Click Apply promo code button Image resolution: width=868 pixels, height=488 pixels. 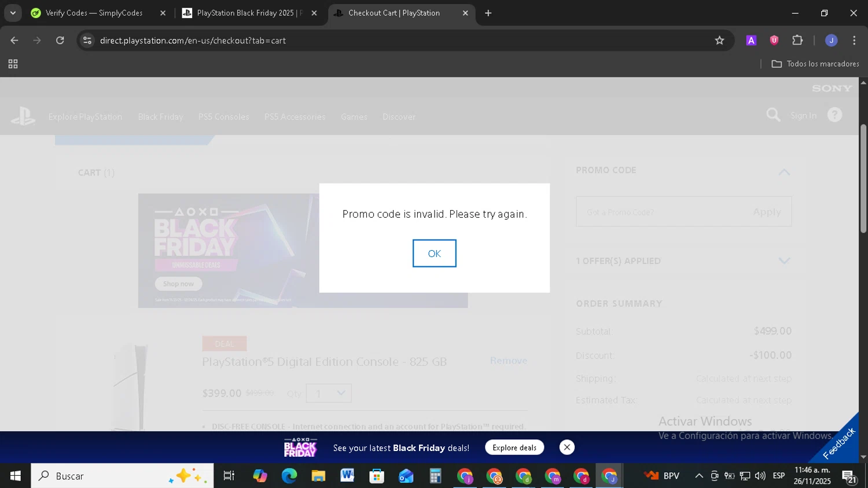tap(767, 212)
